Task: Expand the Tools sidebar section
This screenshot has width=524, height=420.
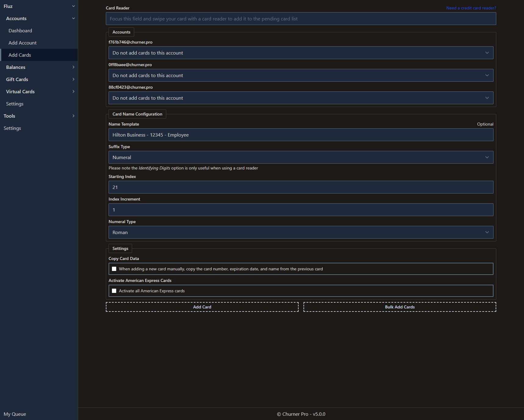Action: click(x=73, y=116)
